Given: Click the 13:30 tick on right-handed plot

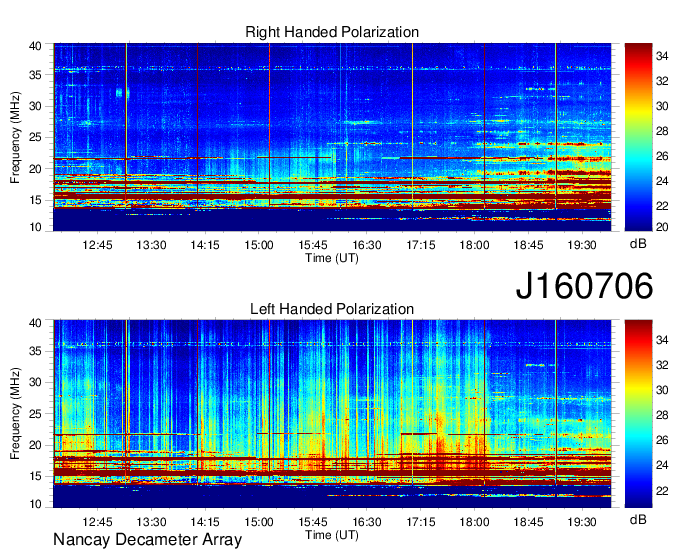Looking at the screenshot, I should click(x=151, y=245).
